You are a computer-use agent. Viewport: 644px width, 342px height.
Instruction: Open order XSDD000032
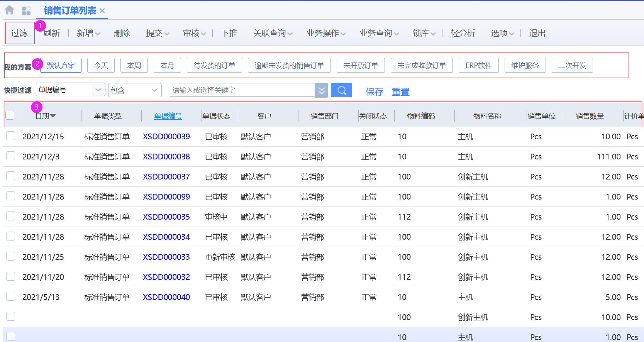pos(166,277)
